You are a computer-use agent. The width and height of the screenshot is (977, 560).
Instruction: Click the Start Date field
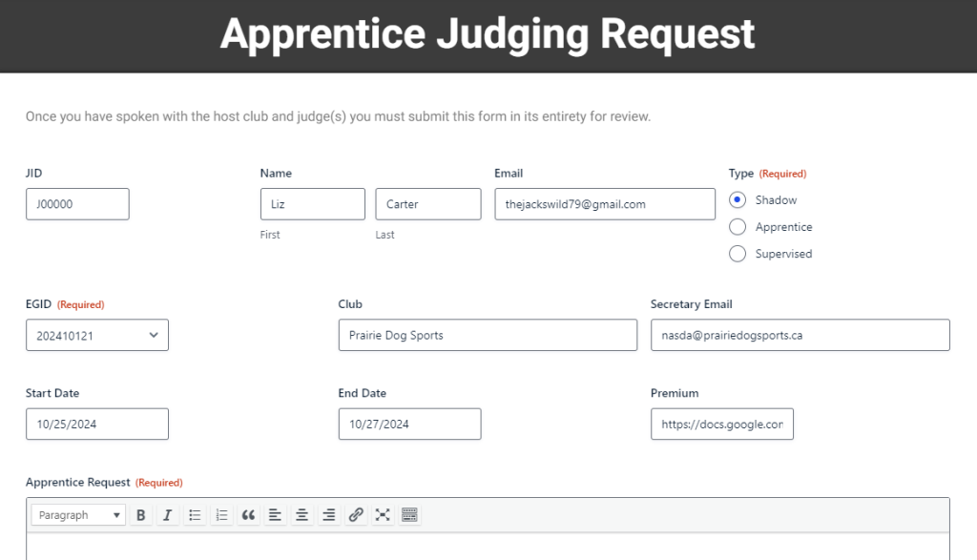(x=97, y=425)
